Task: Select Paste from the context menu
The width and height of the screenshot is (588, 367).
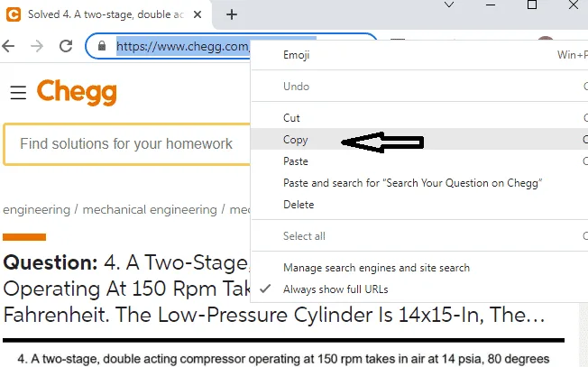Action: coord(418,161)
